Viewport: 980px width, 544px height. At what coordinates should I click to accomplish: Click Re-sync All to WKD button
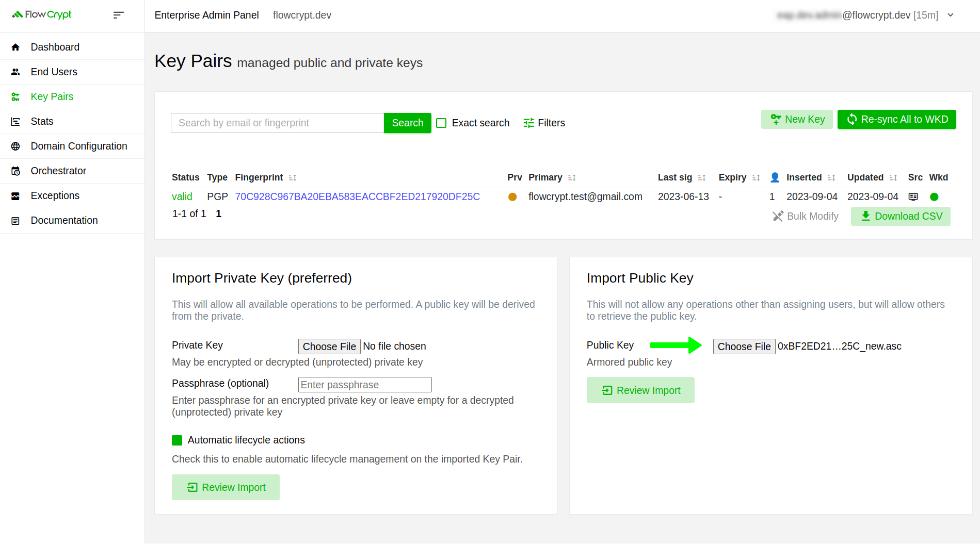tap(896, 119)
